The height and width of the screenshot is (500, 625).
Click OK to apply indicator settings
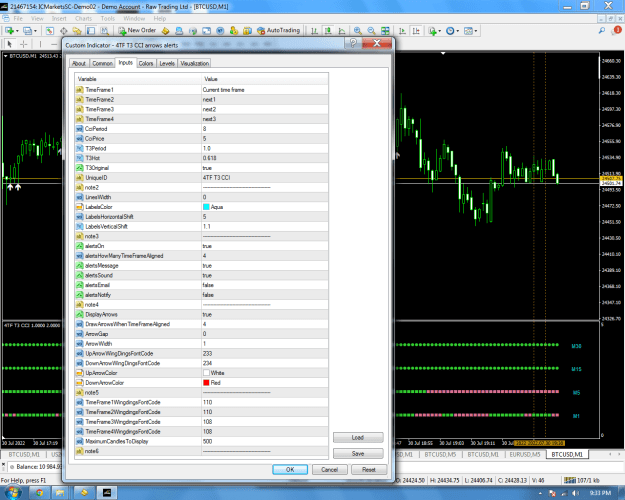pos(290,470)
